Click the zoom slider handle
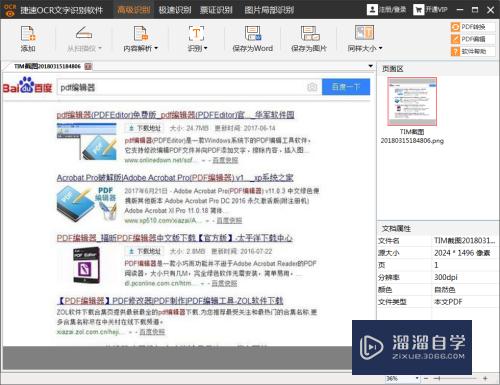The width and height of the screenshot is (500, 385). (439, 379)
